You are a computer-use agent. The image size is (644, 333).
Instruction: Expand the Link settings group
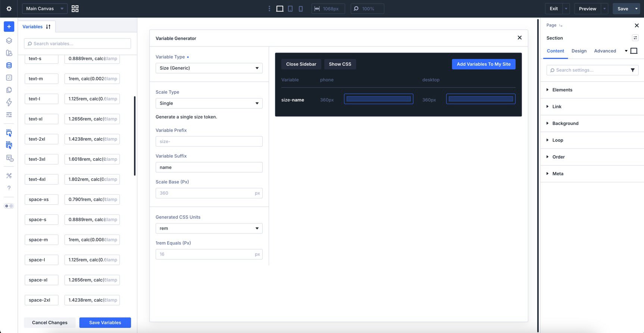click(593, 107)
